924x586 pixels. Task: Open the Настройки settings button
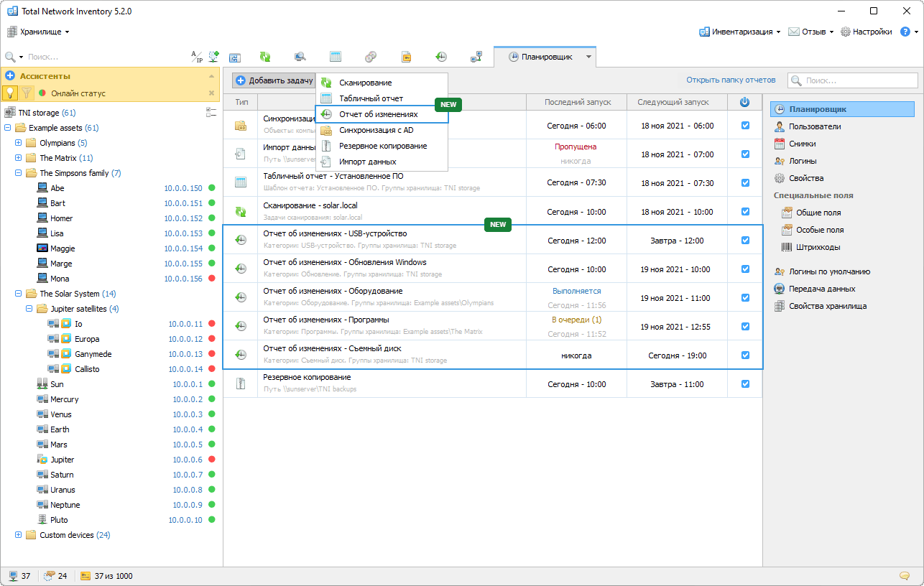[866, 32]
